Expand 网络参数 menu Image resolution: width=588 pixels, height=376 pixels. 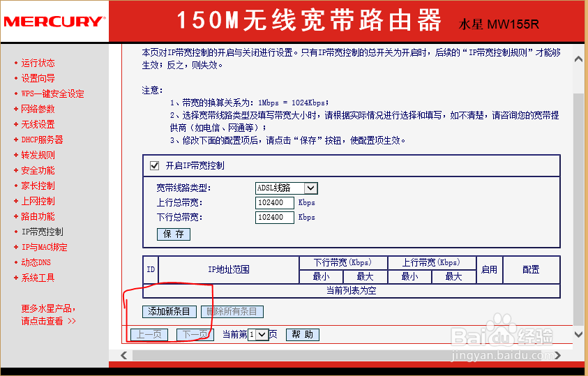(38, 109)
